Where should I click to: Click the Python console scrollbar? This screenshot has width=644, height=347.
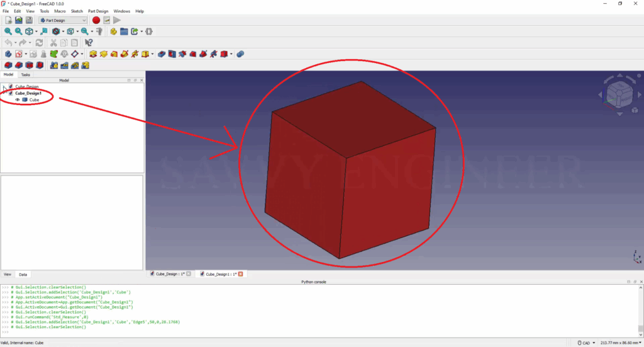tap(640, 309)
